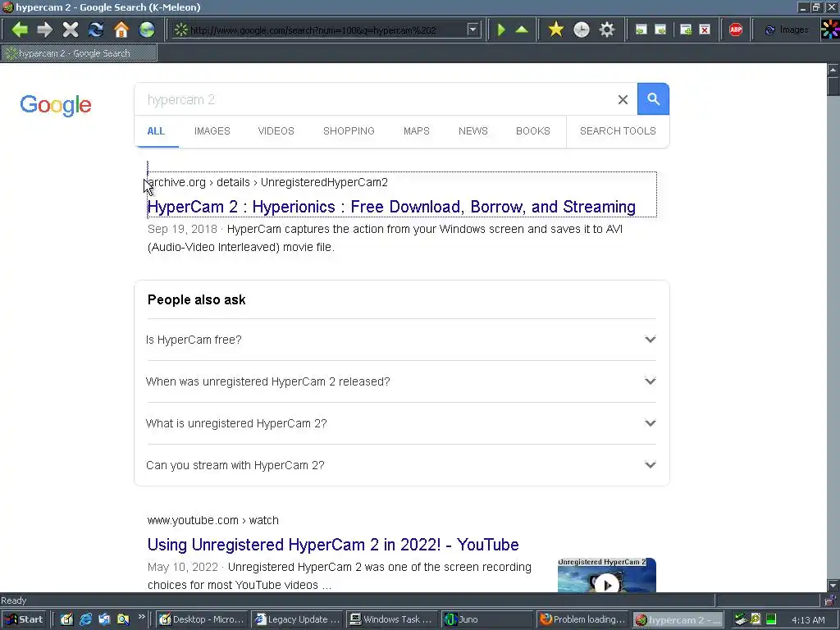
Task: Select the ALL search tab
Action: tap(156, 131)
